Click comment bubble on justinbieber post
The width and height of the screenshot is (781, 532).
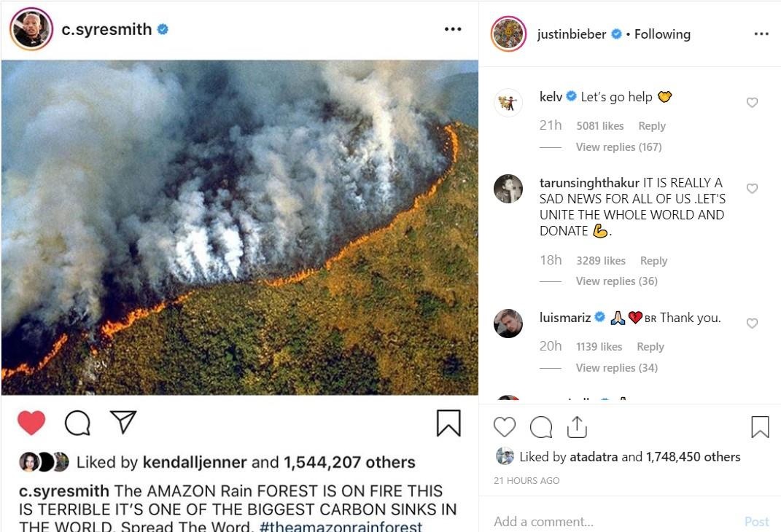pyautogui.click(x=540, y=427)
